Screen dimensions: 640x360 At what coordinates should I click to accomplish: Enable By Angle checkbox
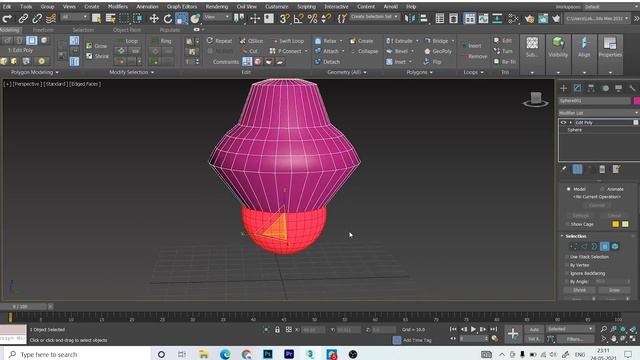[567, 282]
